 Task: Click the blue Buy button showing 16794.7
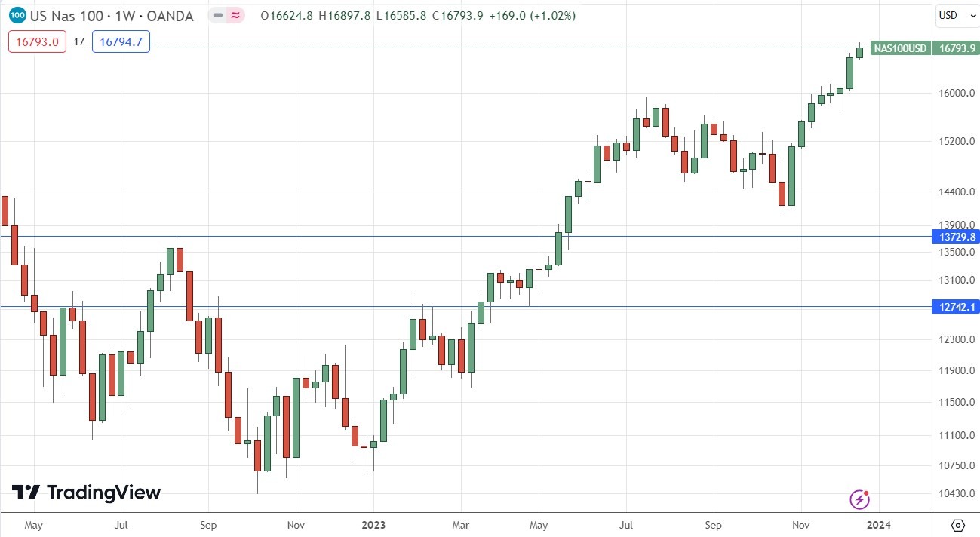[121, 41]
